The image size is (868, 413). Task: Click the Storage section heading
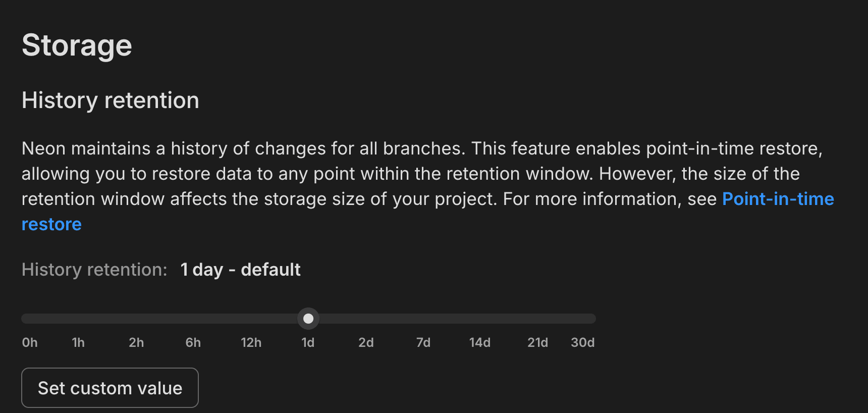pos(77,45)
